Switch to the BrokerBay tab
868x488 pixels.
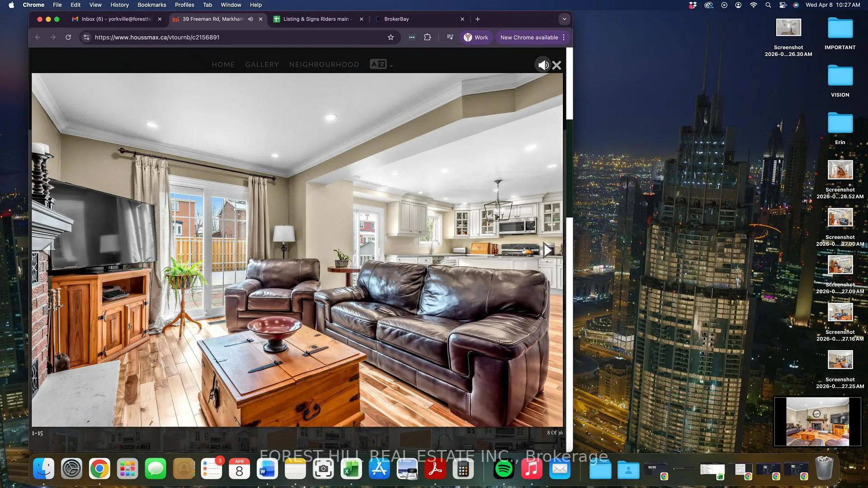pyautogui.click(x=396, y=19)
